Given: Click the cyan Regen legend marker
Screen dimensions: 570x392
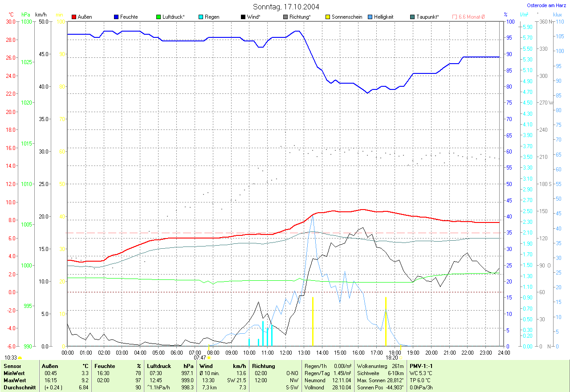Looking at the screenshot, I should [x=201, y=17].
